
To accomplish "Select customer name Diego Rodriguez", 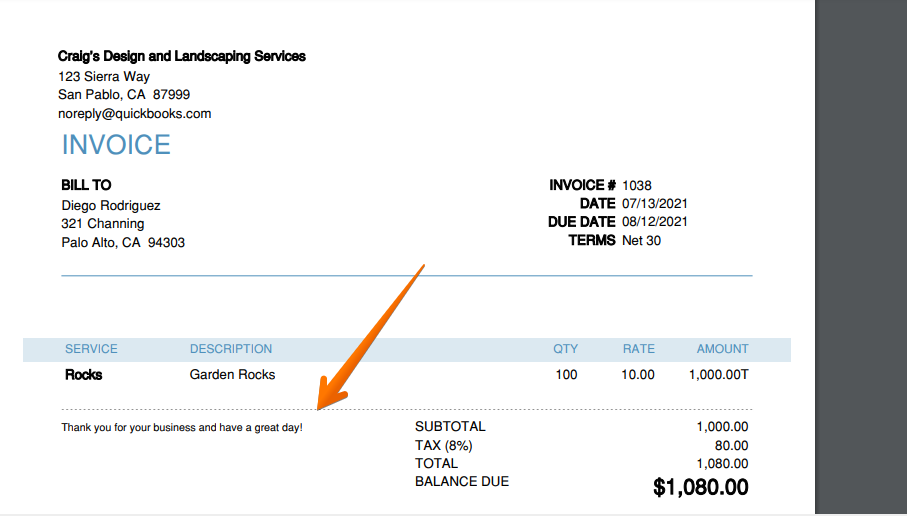I will pos(111,205).
